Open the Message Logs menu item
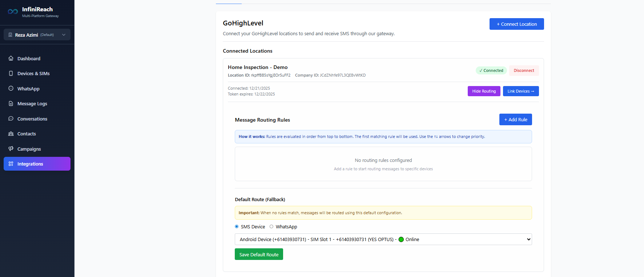The width and height of the screenshot is (644, 277). click(x=32, y=103)
